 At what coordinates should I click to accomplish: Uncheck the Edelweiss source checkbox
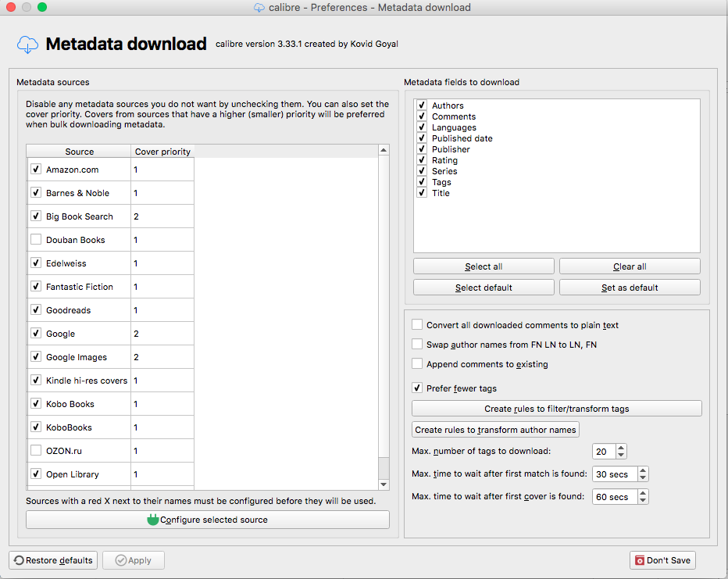click(36, 263)
